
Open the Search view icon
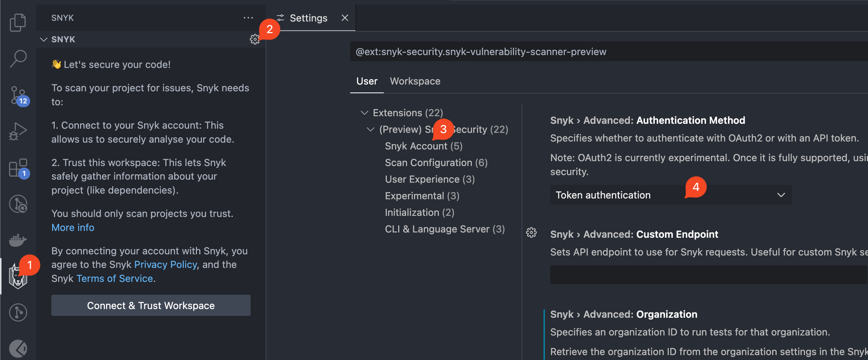18,58
